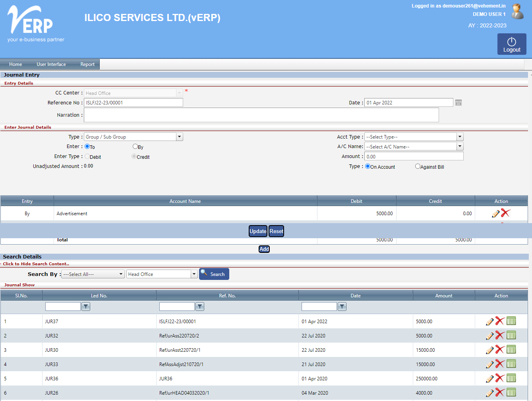Viewport: 532px width, 401px height.
Task: Edit journal row JUR37 with pencil icon
Action: tap(490, 322)
